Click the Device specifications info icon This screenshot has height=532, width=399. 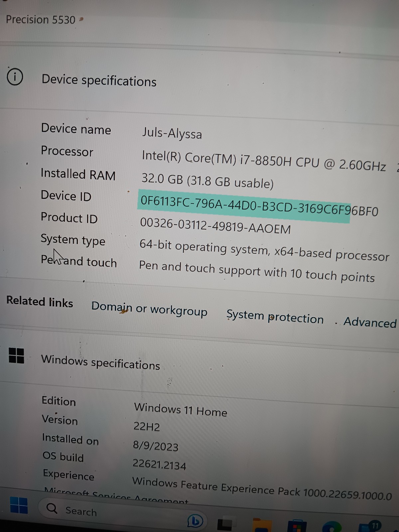[15, 77]
